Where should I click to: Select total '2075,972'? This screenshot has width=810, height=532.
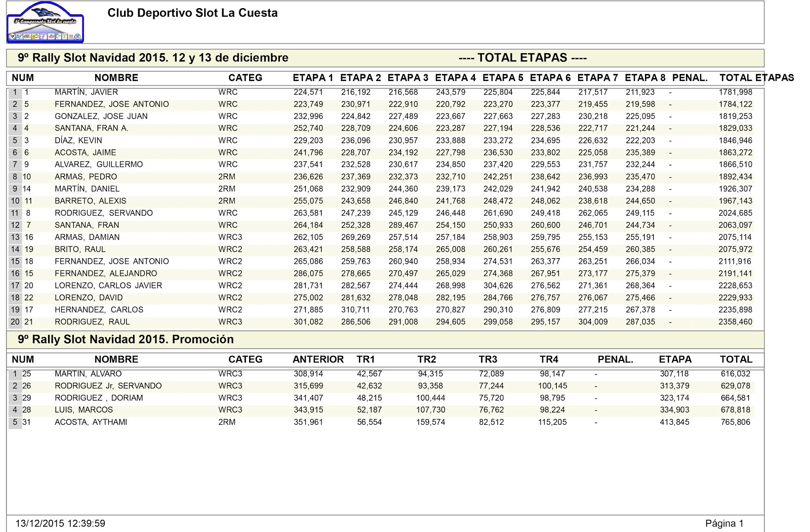point(735,250)
